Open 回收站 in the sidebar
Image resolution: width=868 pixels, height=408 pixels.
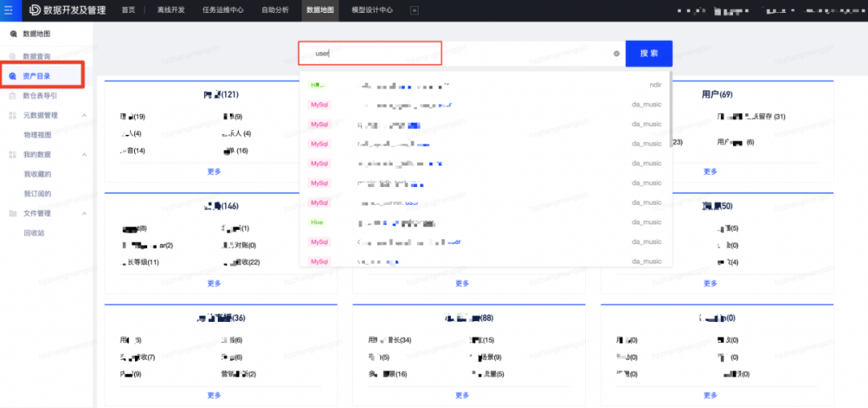tap(34, 233)
